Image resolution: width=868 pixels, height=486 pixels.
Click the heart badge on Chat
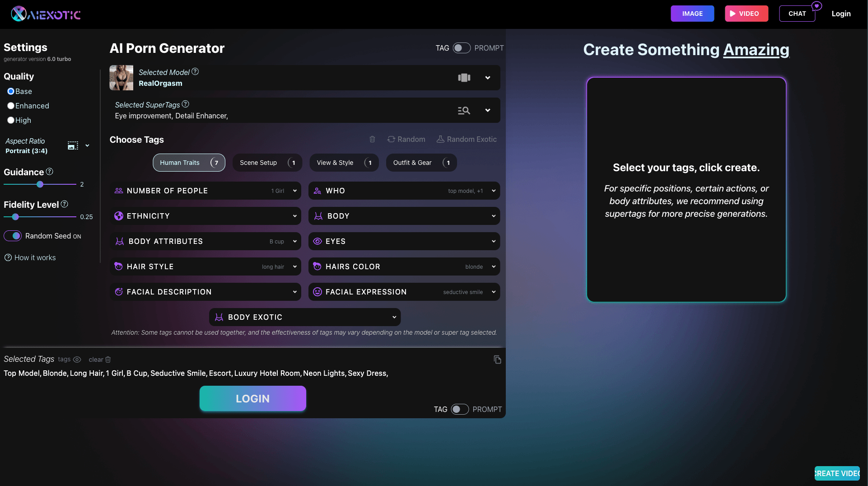pos(817,6)
